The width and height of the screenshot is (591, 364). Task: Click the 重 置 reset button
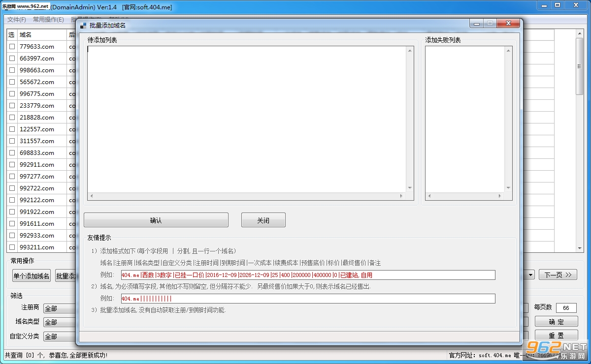pyautogui.click(x=557, y=335)
